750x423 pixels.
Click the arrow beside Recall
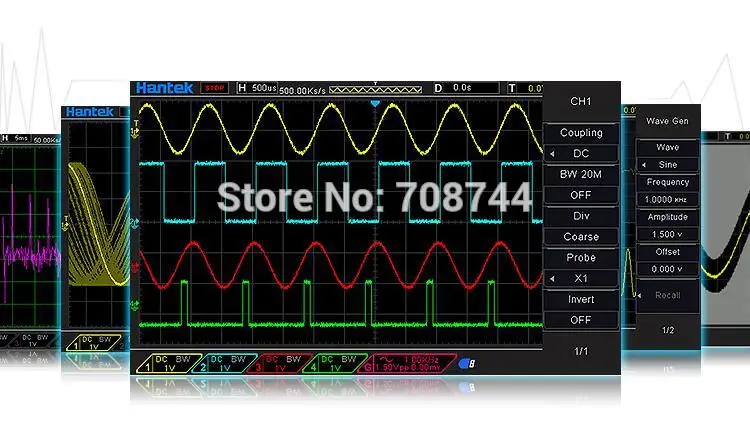[x=640, y=296]
